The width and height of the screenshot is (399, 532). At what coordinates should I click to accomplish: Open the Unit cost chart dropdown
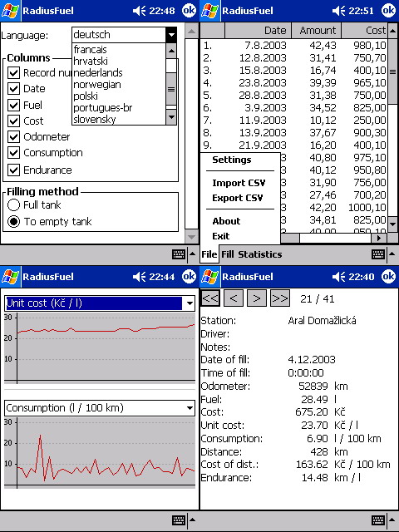click(x=190, y=303)
